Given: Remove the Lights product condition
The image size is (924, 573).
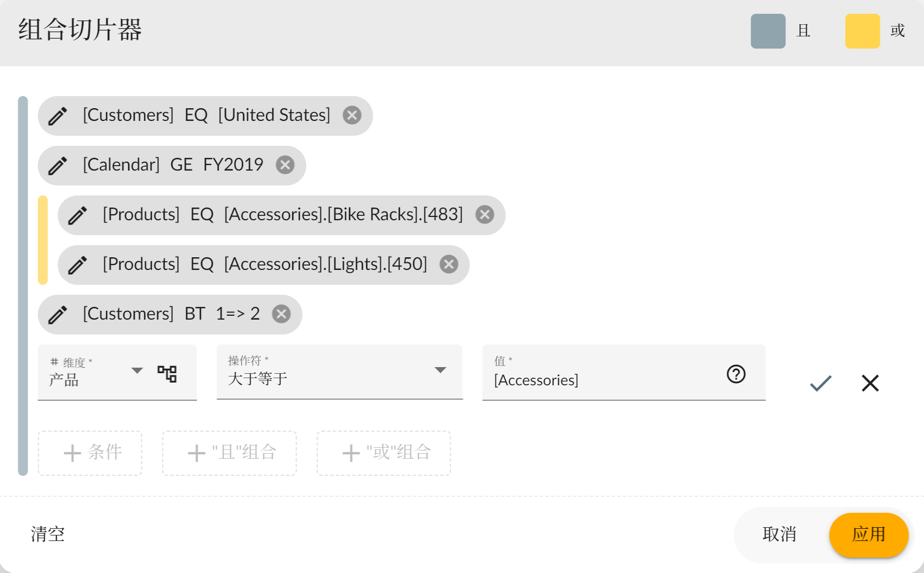Looking at the screenshot, I should click(x=448, y=264).
